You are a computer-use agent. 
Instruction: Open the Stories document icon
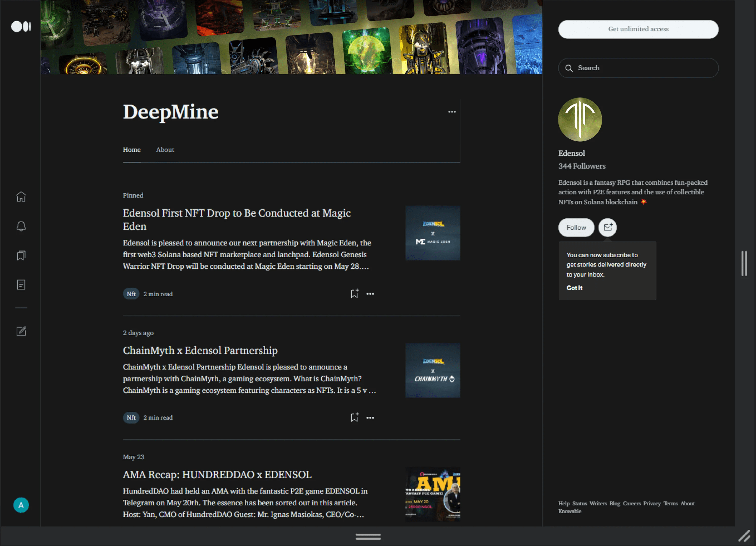[21, 285]
